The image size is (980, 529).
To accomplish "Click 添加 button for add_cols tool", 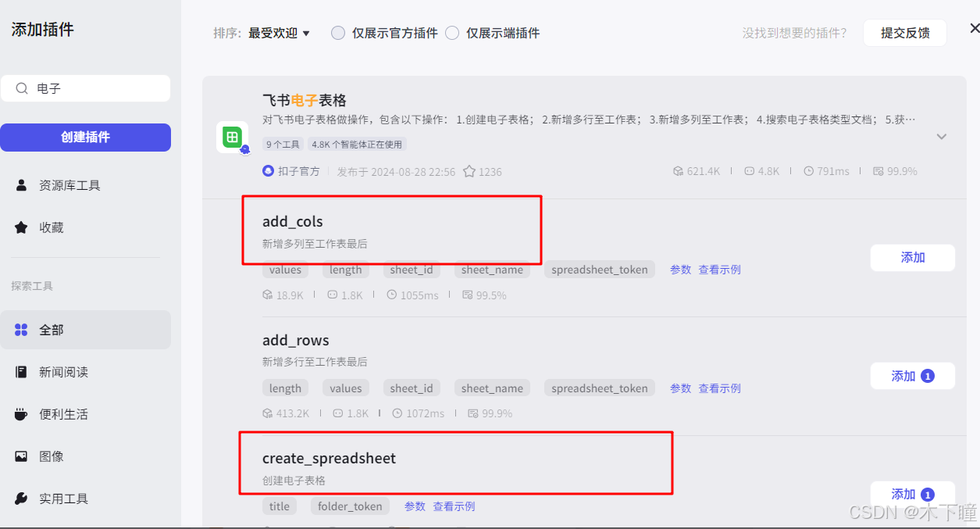I will click(913, 257).
